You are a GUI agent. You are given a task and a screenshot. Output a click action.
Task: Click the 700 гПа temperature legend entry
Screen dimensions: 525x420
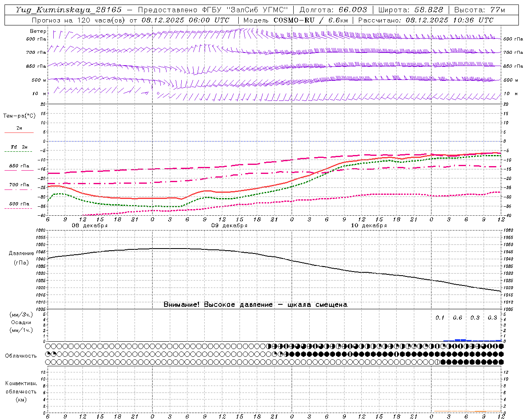tap(19, 185)
